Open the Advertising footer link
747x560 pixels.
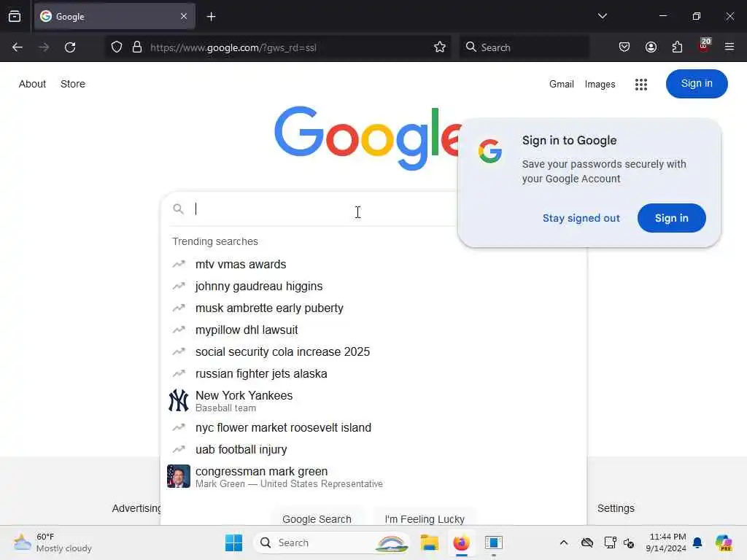pyautogui.click(x=136, y=508)
